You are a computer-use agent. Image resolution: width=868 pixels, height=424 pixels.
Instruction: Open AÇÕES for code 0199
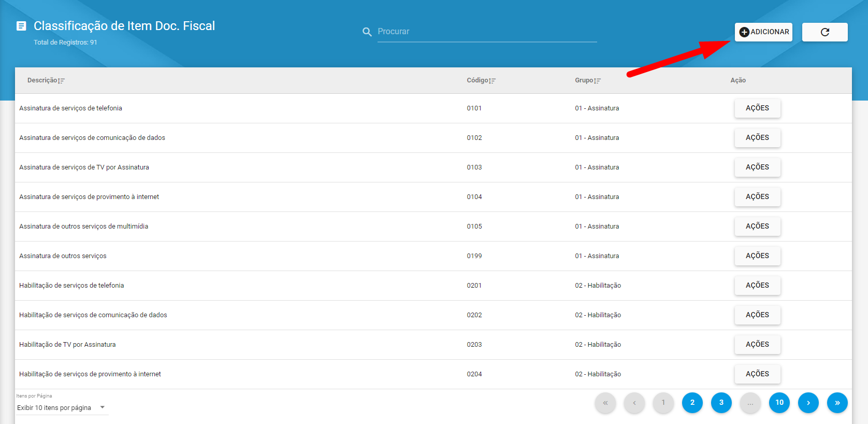coord(757,256)
